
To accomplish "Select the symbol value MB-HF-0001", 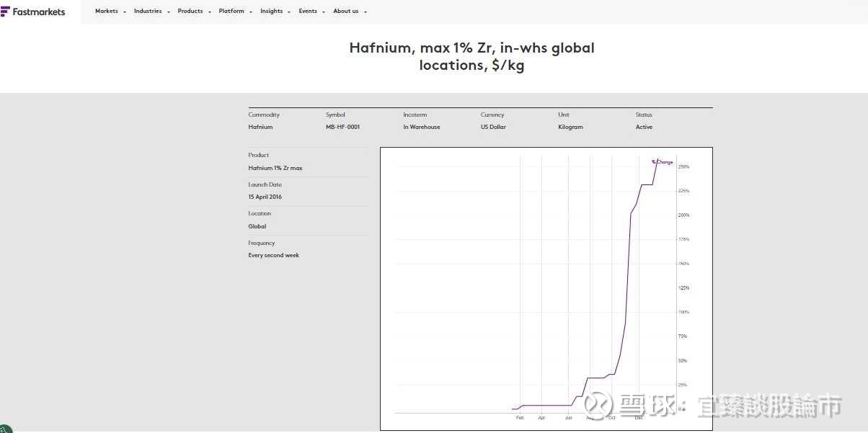I will coord(342,127).
